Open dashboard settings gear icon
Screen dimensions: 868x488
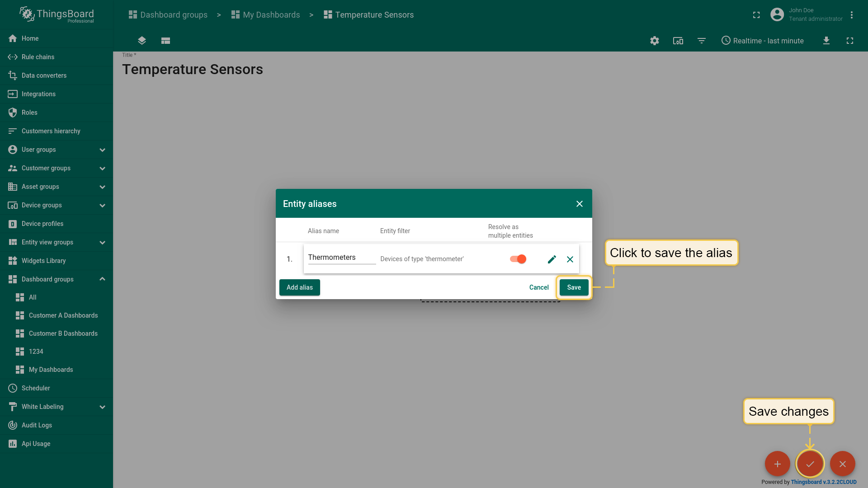point(654,41)
